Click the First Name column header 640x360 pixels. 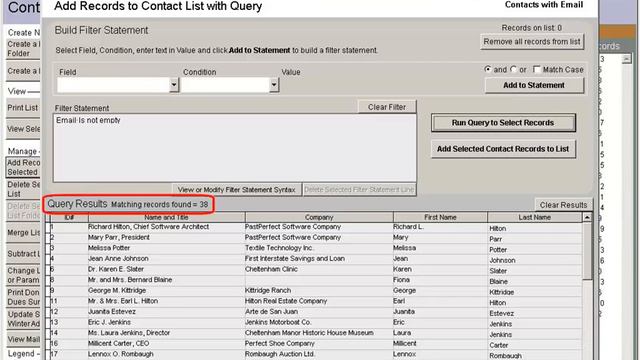(x=440, y=217)
